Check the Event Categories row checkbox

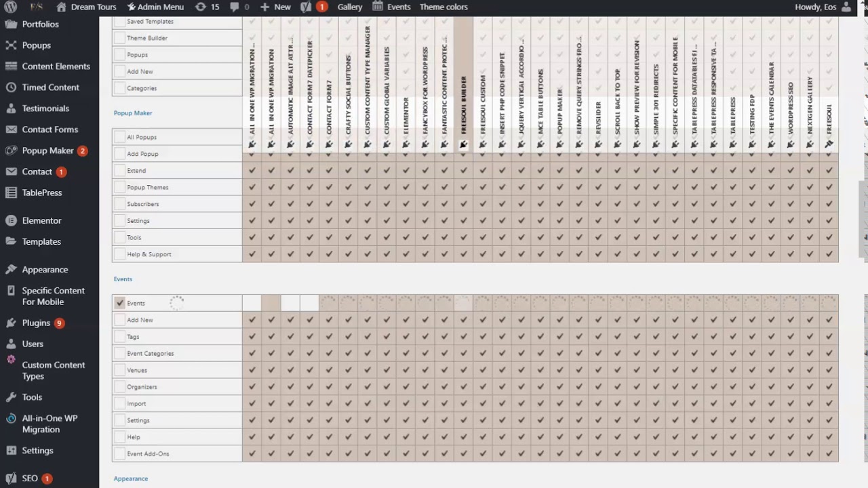[x=120, y=353]
